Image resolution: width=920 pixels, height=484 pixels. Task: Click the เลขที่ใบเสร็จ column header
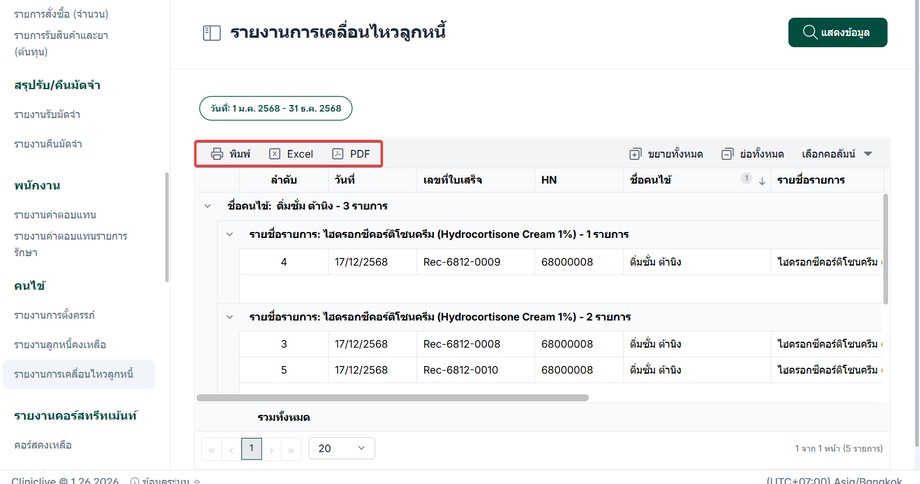pyautogui.click(x=476, y=180)
